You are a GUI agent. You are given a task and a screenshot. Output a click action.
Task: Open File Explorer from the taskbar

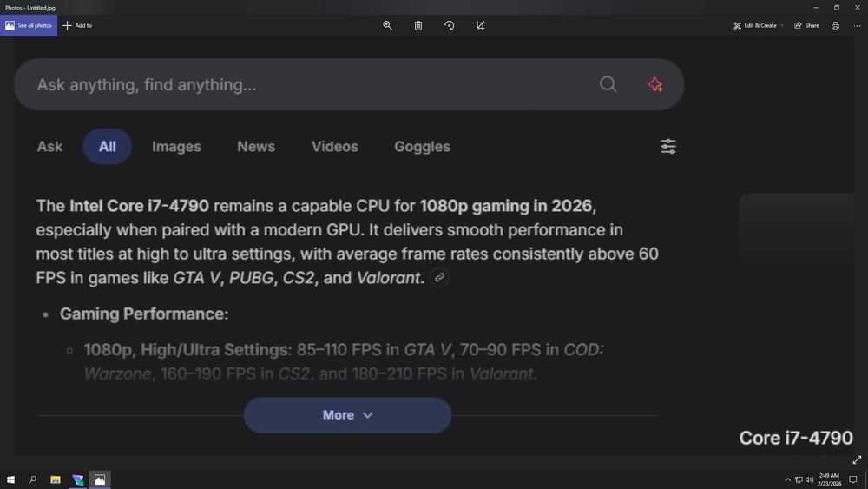pyautogui.click(x=55, y=479)
